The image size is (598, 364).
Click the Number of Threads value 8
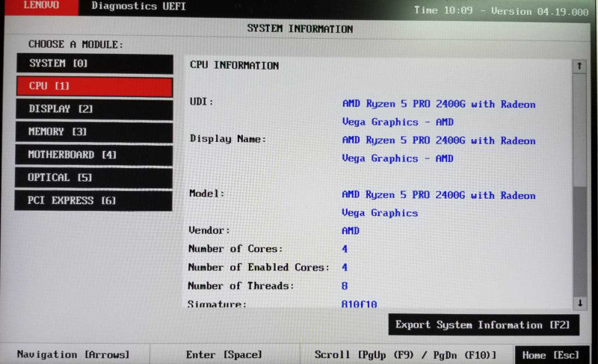(345, 286)
